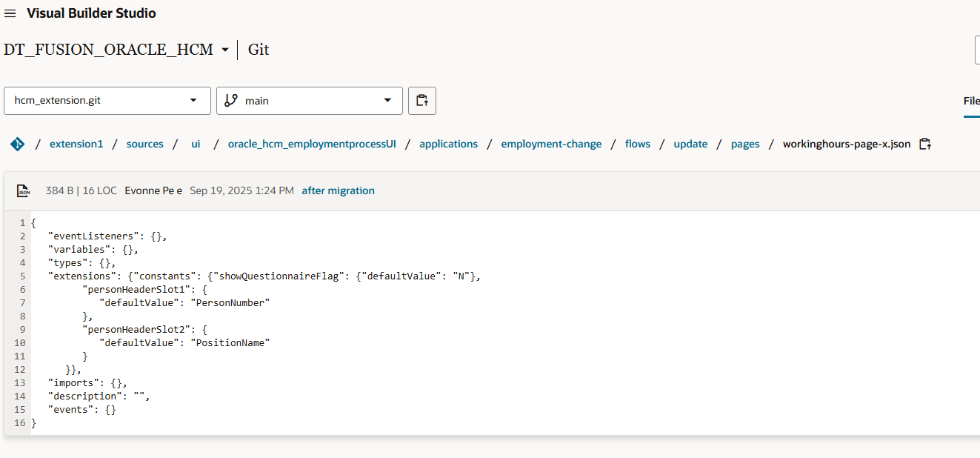
Task: Click the branch icon in main selector
Action: tap(230, 101)
